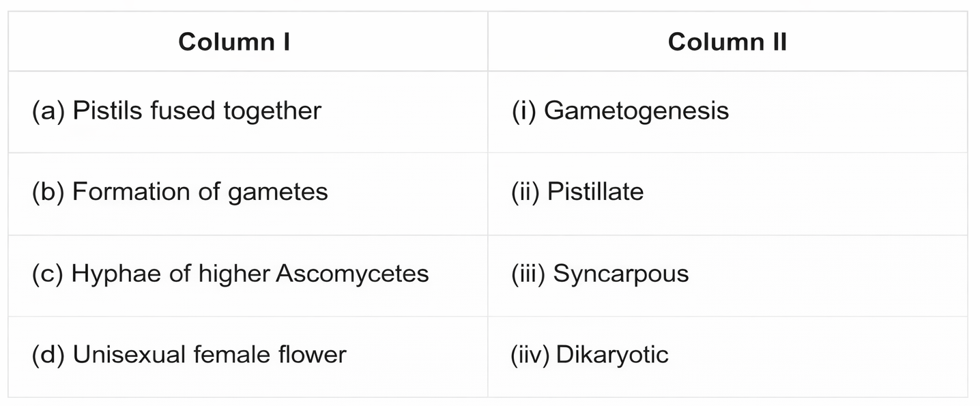Click the Column II header
Screen dimensions: 980x406
[727, 42]
